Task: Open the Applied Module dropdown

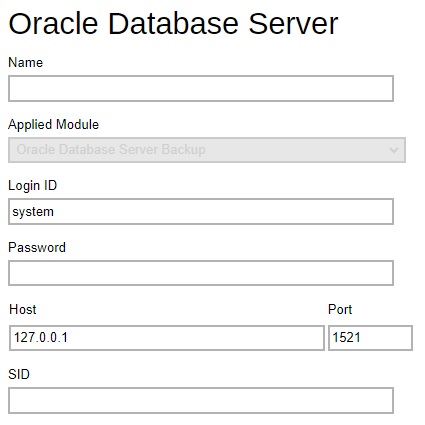Action: [207, 150]
